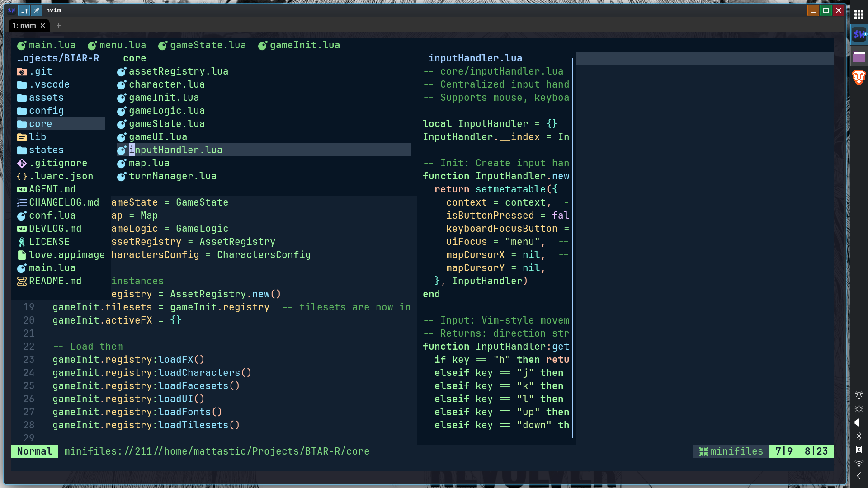Viewport: 868px width, 488px height.
Task: Click the .git folder icon
Action: click(22, 72)
